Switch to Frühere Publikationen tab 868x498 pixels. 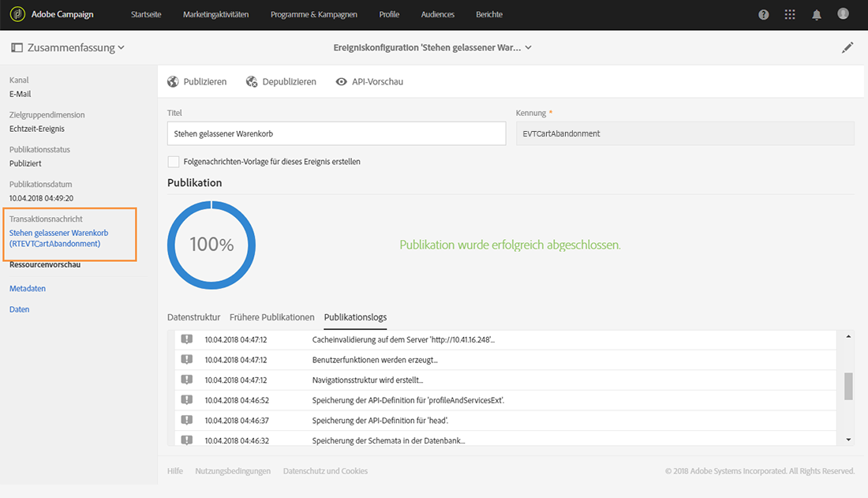pos(271,317)
